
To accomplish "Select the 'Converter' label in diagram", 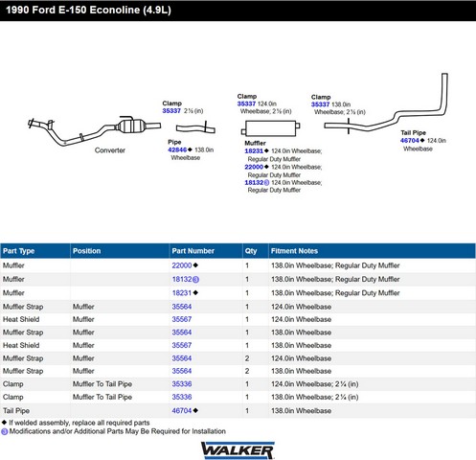I will coord(110,150).
